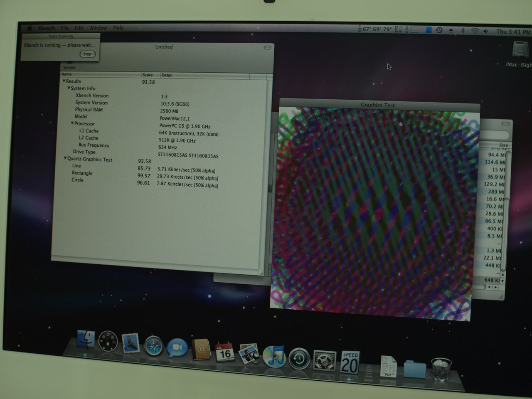Open System Preferences from the Dock
Screen dimensions: 532x399
coord(325,361)
